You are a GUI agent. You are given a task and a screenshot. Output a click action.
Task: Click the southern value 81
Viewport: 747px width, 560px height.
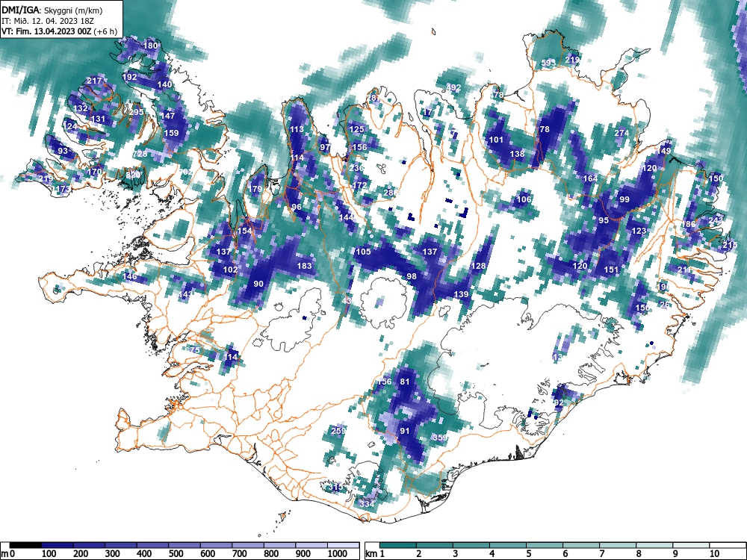[x=405, y=382]
